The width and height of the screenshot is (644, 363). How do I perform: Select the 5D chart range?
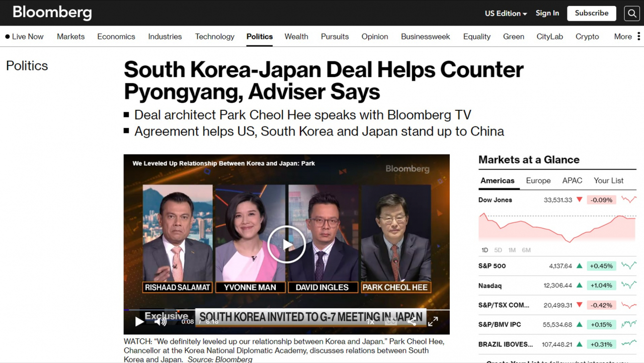(498, 250)
